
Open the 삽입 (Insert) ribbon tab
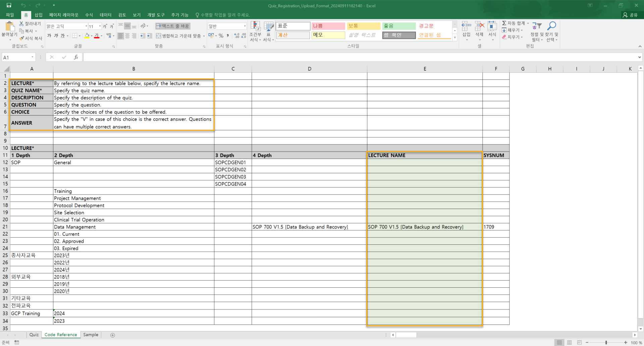tap(39, 15)
